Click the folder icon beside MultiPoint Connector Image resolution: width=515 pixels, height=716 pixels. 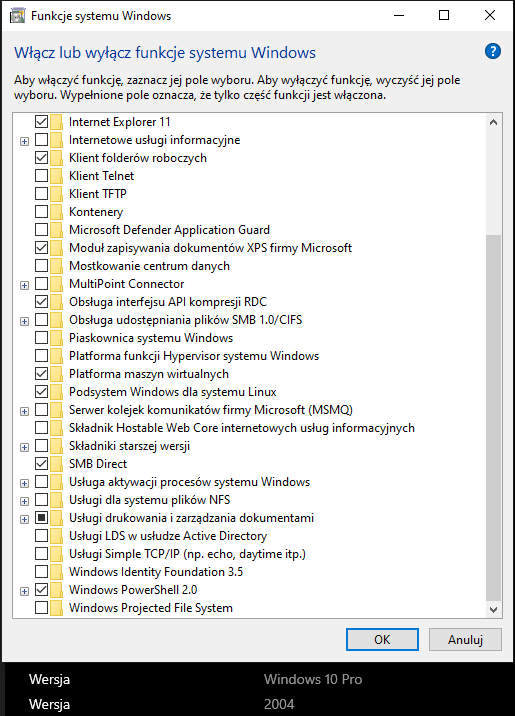pos(56,284)
